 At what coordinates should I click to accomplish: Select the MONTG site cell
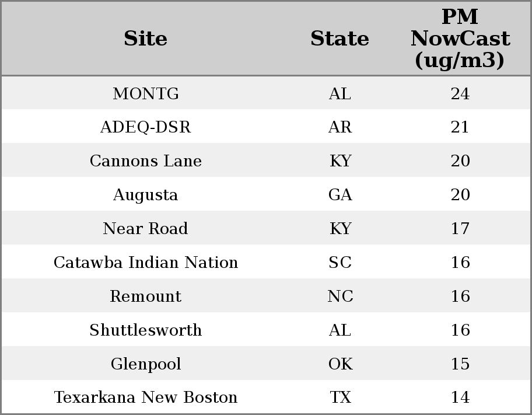[146, 94]
